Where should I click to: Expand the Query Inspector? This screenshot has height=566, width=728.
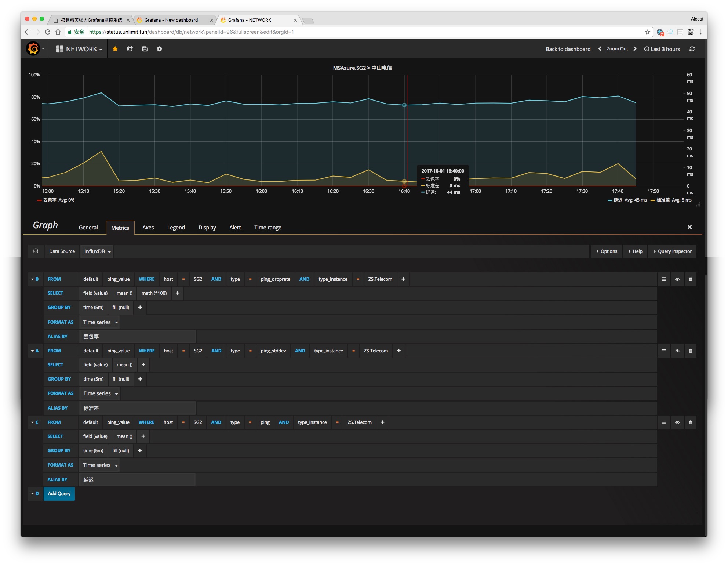[673, 251]
